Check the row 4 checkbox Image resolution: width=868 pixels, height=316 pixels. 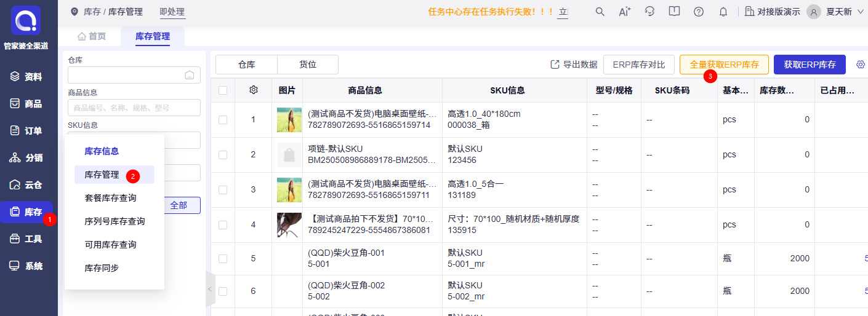click(x=223, y=225)
